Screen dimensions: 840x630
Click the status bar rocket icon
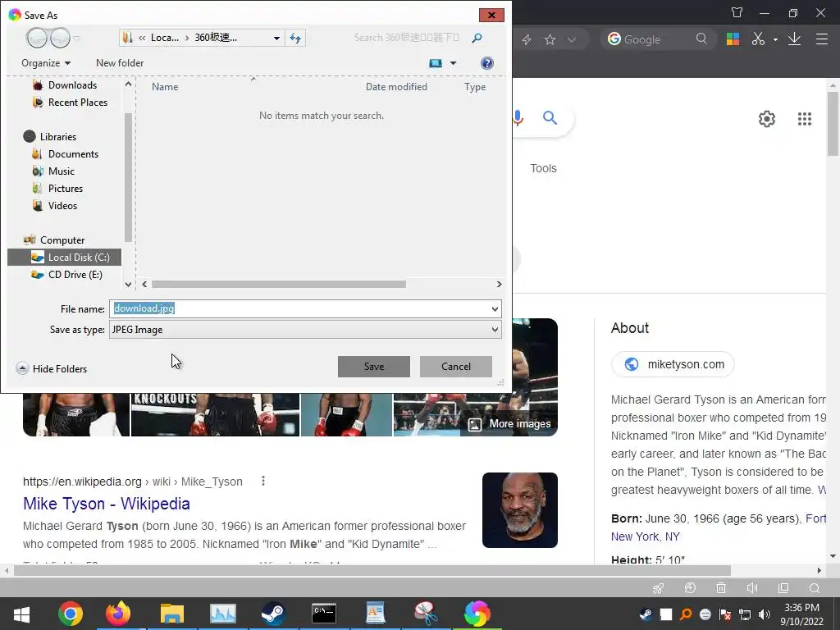pos(659,587)
